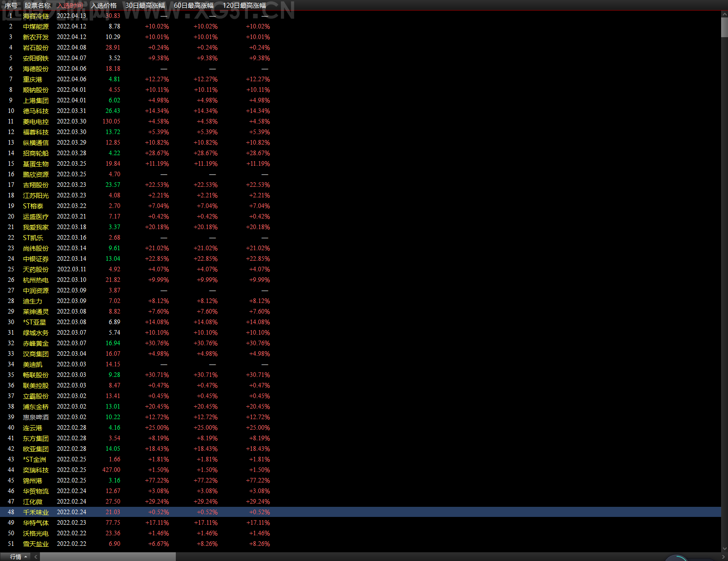Select stock 迪生力
The image size is (728, 561).
(x=33, y=301)
